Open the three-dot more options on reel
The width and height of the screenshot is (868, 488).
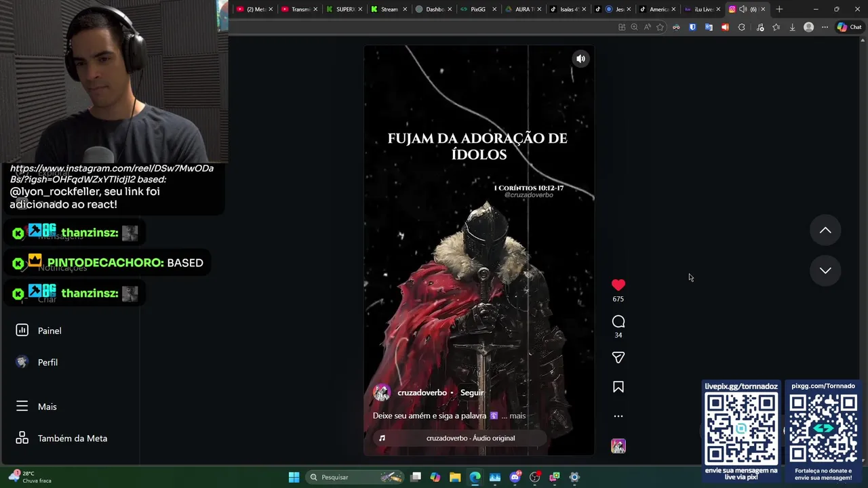[618, 416]
